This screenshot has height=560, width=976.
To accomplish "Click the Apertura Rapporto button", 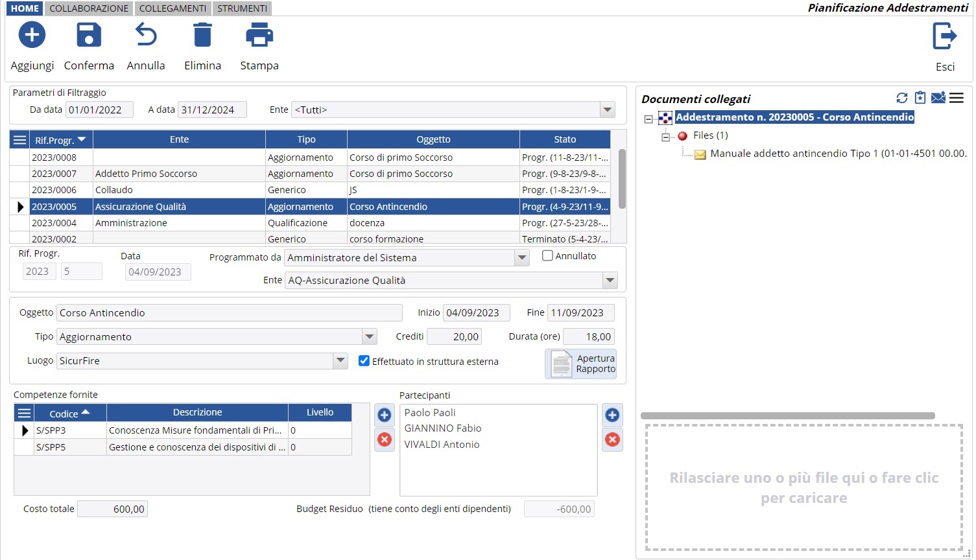I will click(x=581, y=364).
